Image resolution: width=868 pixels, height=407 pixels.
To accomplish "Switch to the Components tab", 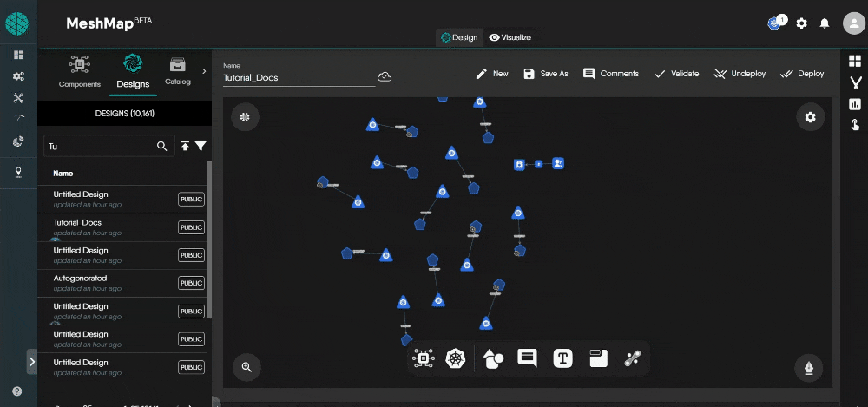I will (80, 71).
